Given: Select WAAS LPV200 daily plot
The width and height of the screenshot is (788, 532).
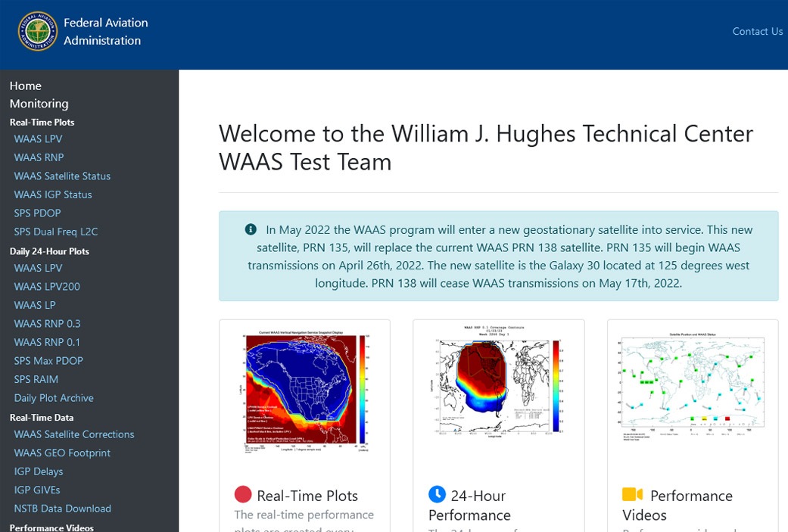Looking at the screenshot, I should [47, 287].
